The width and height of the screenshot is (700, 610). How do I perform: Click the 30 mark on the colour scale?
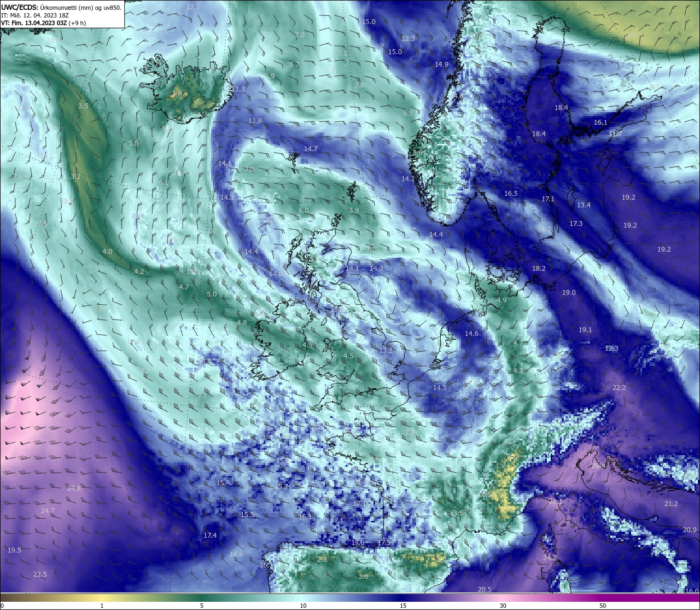point(503,606)
